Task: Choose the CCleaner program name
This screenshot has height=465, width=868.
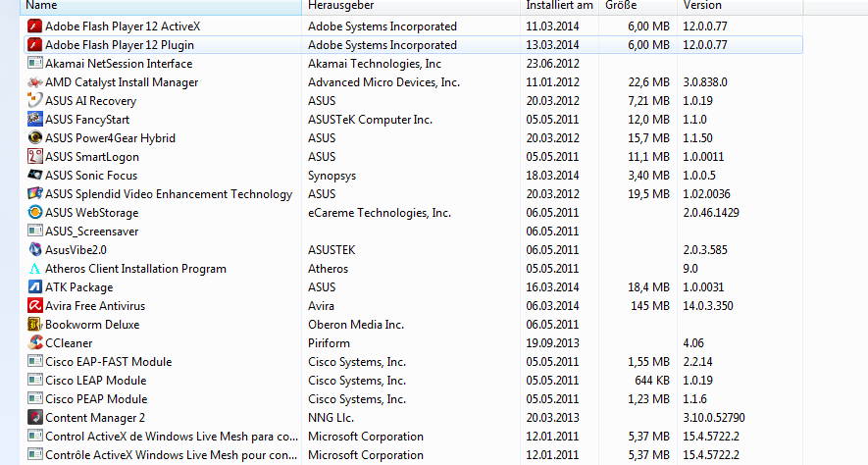Action: point(69,343)
